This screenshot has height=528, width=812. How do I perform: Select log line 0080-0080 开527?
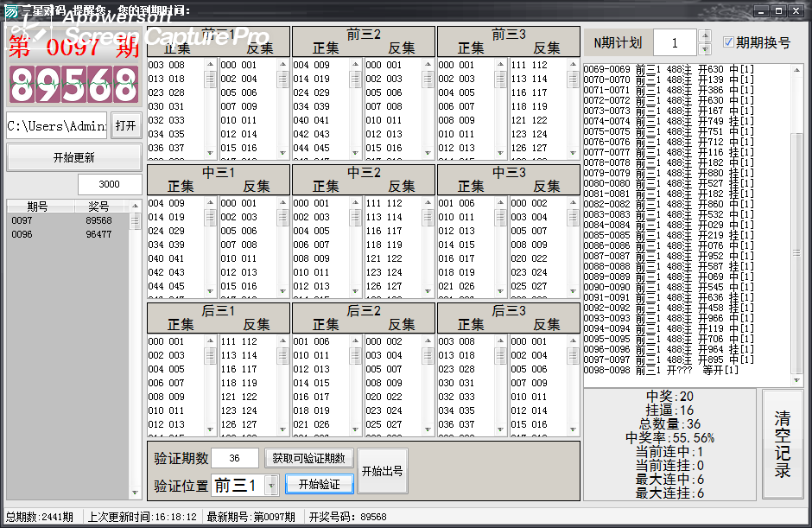pyautogui.click(x=669, y=183)
